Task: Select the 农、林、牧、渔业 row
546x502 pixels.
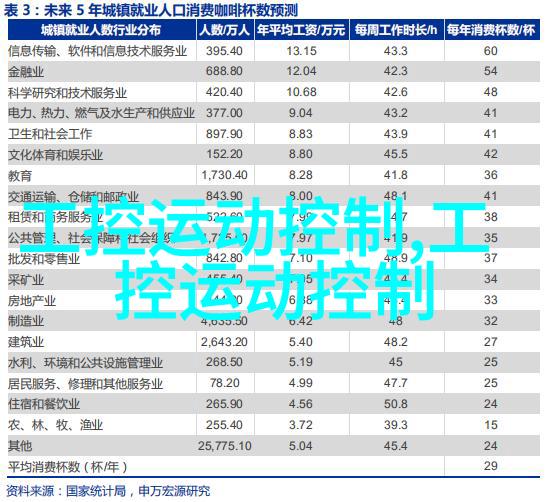Action: coord(274,425)
